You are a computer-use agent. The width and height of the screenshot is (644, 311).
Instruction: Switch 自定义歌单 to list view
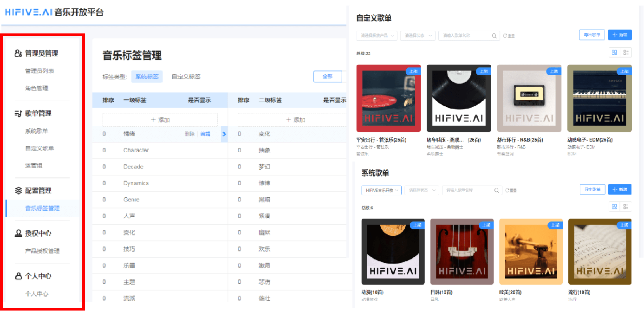tap(626, 52)
